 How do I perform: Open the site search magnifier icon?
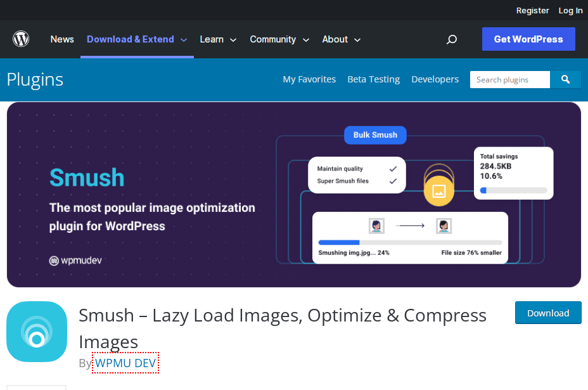coord(452,39)
